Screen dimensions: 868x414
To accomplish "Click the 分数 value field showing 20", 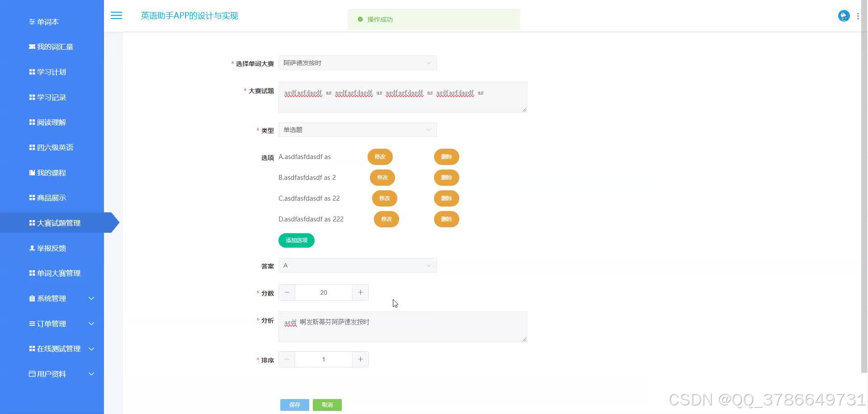I will 324,292.
